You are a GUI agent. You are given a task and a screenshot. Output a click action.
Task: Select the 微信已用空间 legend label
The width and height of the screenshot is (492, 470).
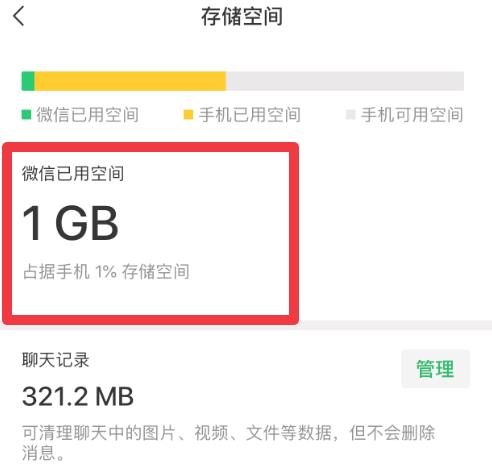88,115
